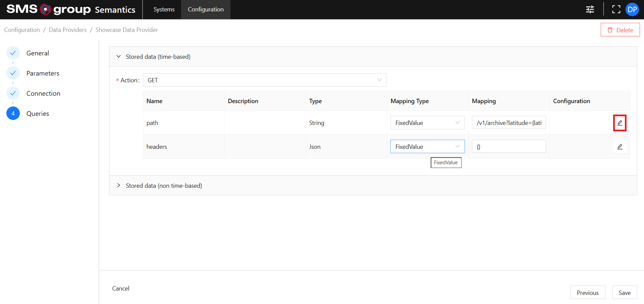Image resolution: width=644 pixels, height=304 pixels.
Task: Click the path Mapping input field
Action: (x=509, y=123)
